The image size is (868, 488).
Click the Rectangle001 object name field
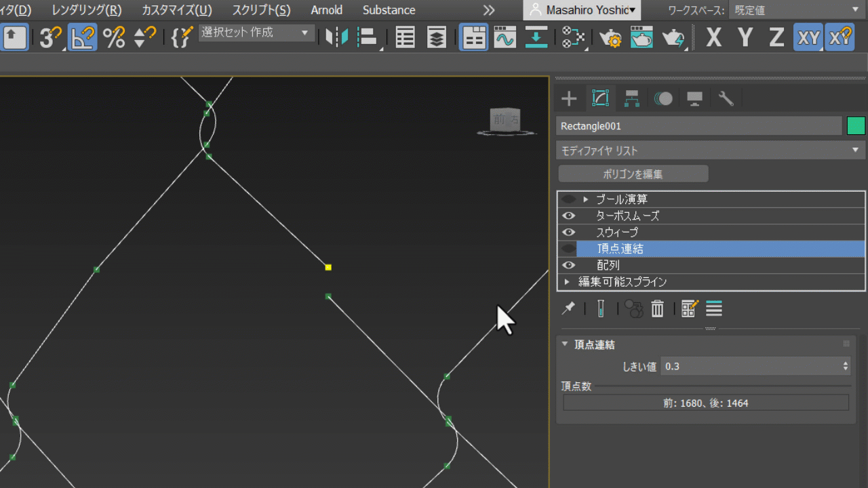tap(699, 126)
